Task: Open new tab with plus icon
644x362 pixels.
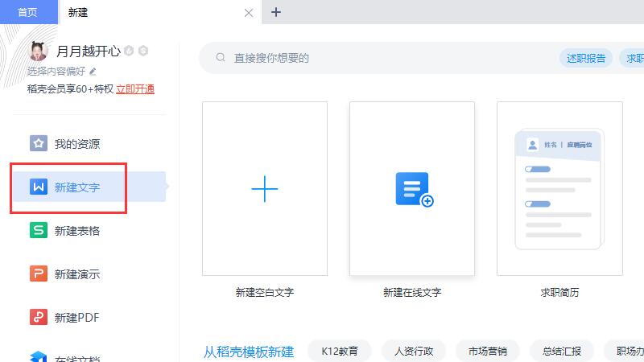Action: pos(276,12)
